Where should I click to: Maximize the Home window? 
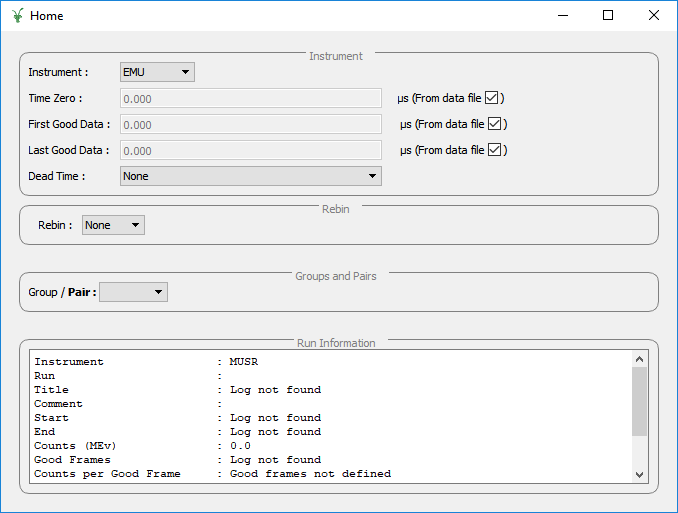[608, 15]
